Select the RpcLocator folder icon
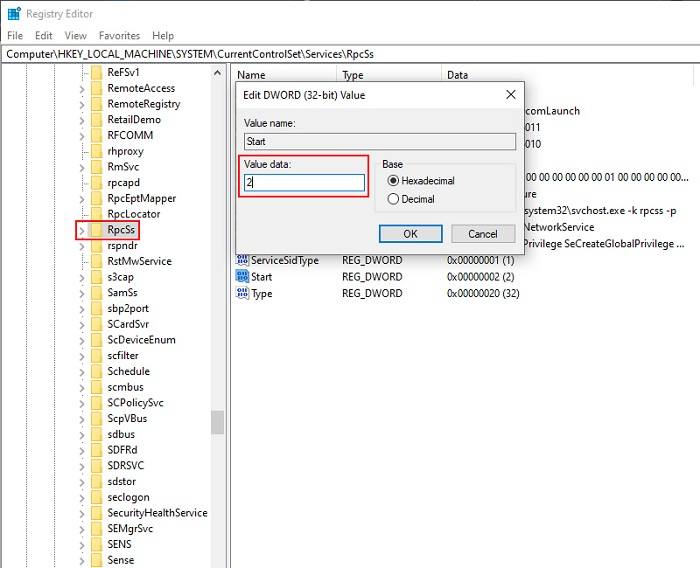This screenshot has height=568, width=700. coord(96,214)
